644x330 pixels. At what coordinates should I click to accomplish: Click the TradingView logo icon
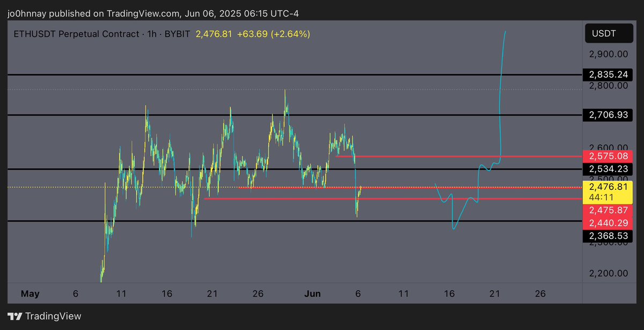[x=15, y=317]
